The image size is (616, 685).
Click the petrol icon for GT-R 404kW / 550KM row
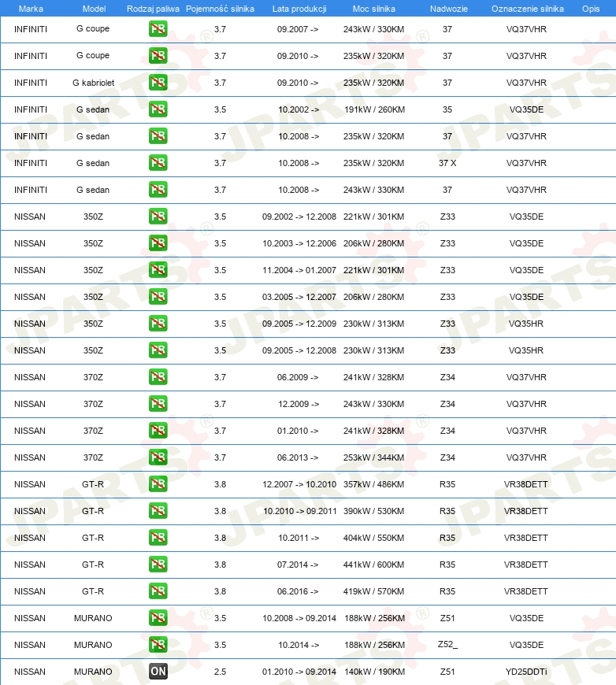[x=158, y=538]
